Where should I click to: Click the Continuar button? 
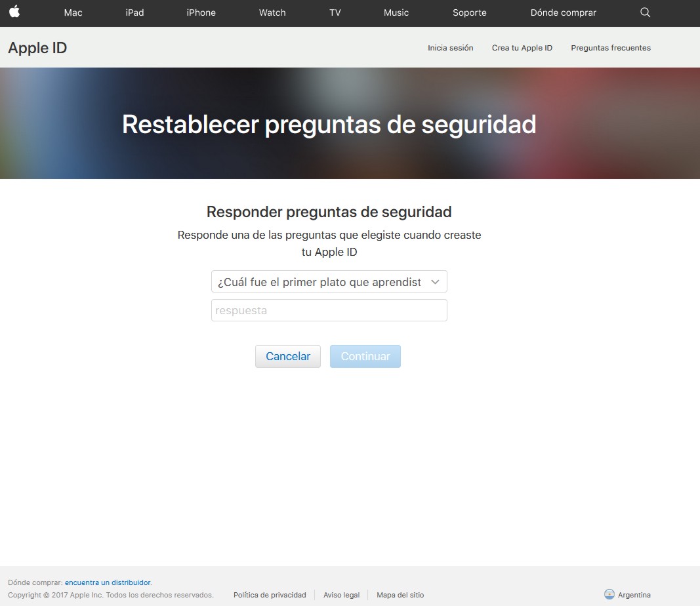(365, 356)
